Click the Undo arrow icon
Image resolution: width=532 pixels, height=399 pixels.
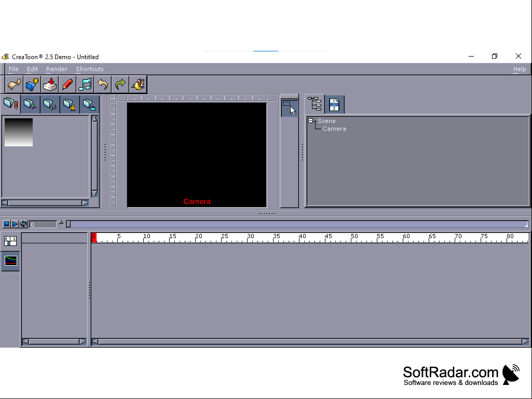pos(102,85)
